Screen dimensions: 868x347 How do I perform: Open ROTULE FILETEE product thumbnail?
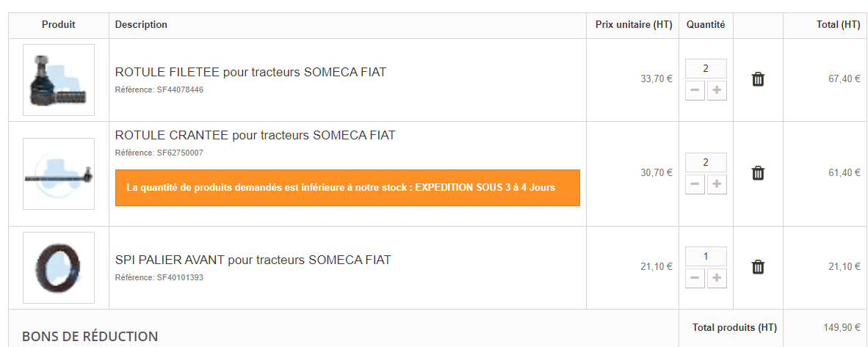click(x=59, y=80)
